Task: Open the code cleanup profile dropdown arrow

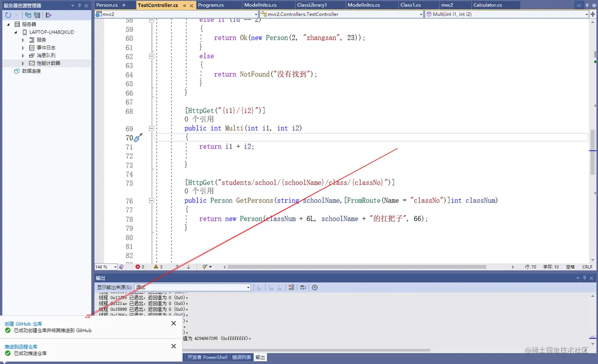Action: point(210,267)
